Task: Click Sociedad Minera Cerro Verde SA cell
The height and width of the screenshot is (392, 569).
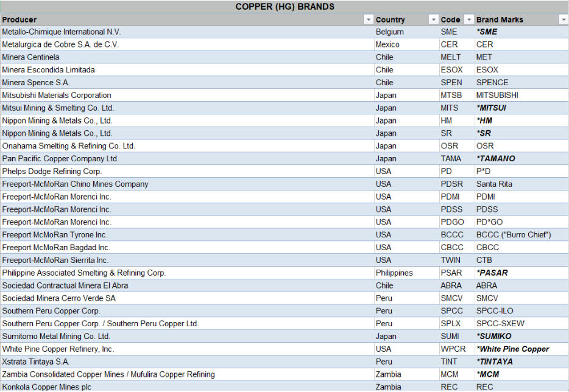Action: coord(187,298)
